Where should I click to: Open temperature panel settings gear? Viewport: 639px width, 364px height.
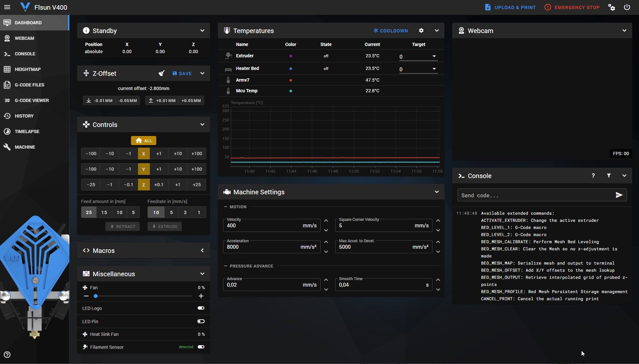click(x=421, y=30)
